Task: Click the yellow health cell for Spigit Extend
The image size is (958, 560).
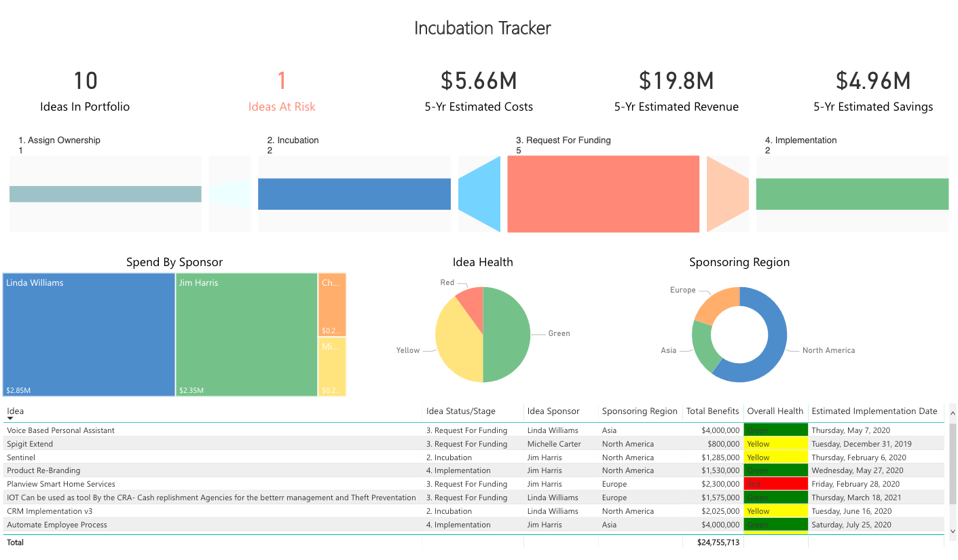Action: tap(775, 443)
